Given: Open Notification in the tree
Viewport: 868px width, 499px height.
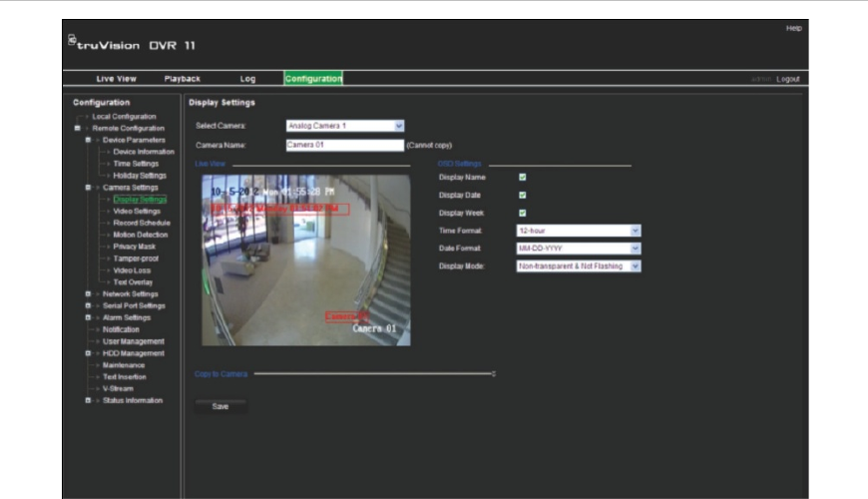Looking at the screenshot, I should pos(121,329).
